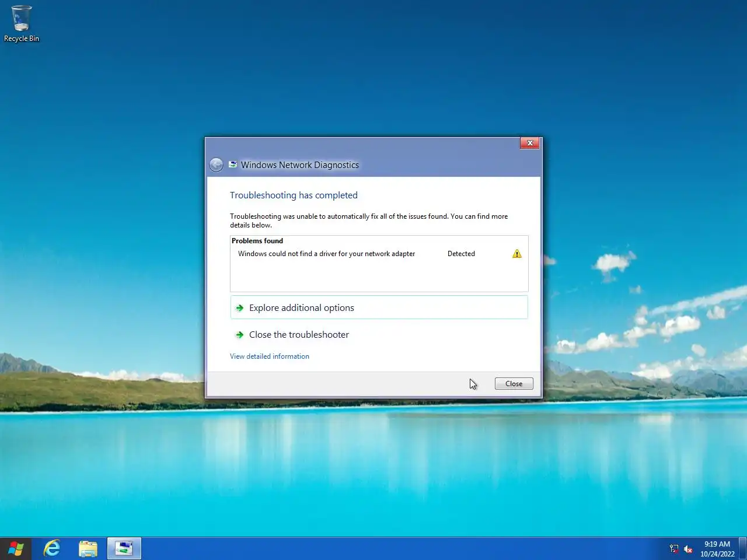
Task: Click the green arrow next to Explore additional options
Action: [x=239, y=308]
